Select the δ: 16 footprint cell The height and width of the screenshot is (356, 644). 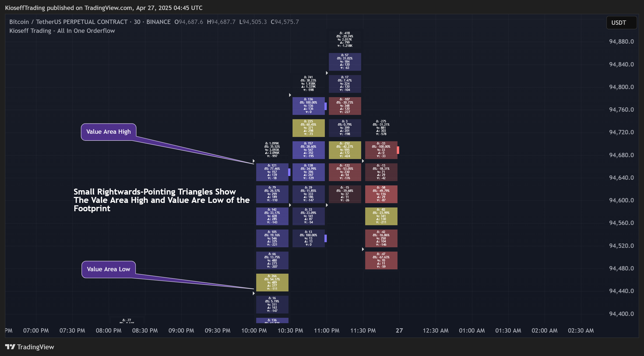pos(272,305)
